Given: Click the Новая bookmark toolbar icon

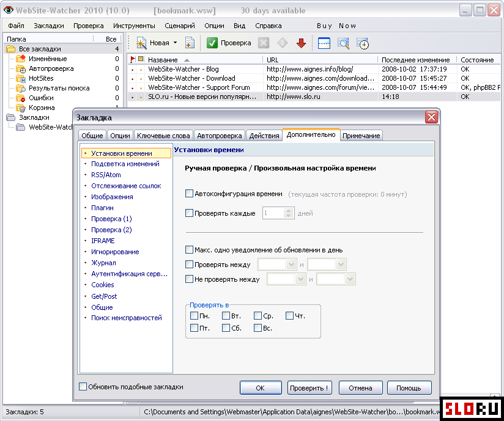Looking at the screenshot, I should pyautogui.click(x=141, y=43).
